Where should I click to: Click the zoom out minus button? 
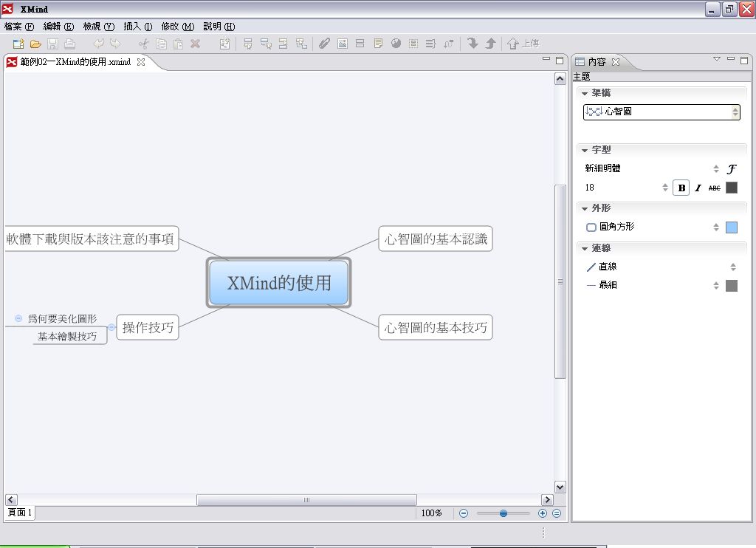(464, 514)
